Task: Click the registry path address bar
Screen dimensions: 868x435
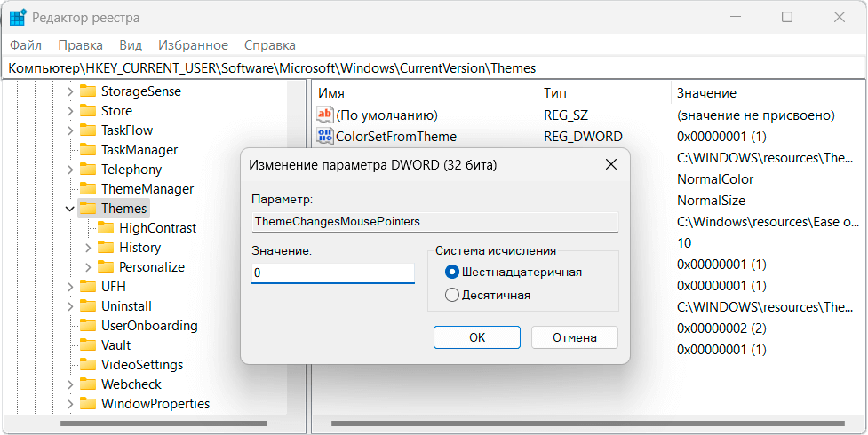Action: pyautogui.click(x=434, y=68)
